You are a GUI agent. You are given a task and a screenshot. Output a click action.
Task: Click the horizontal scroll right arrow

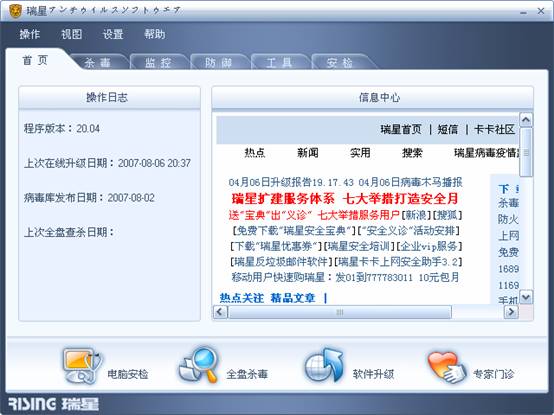point(511,312)
